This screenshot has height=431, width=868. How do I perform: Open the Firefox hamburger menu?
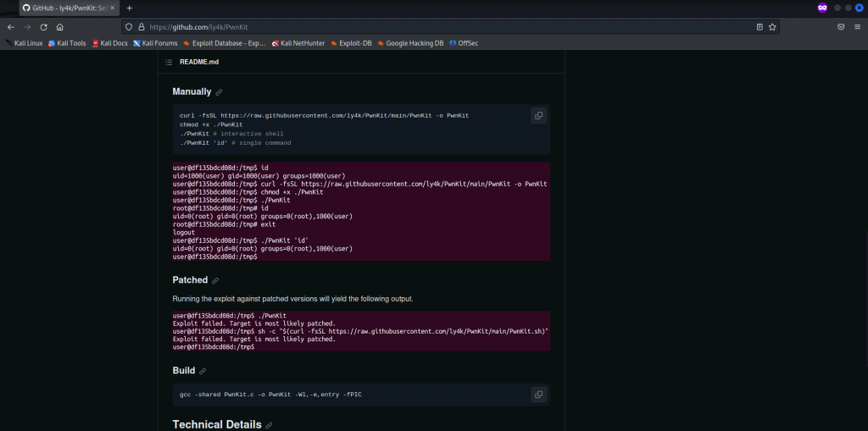(x=858, y=26)
